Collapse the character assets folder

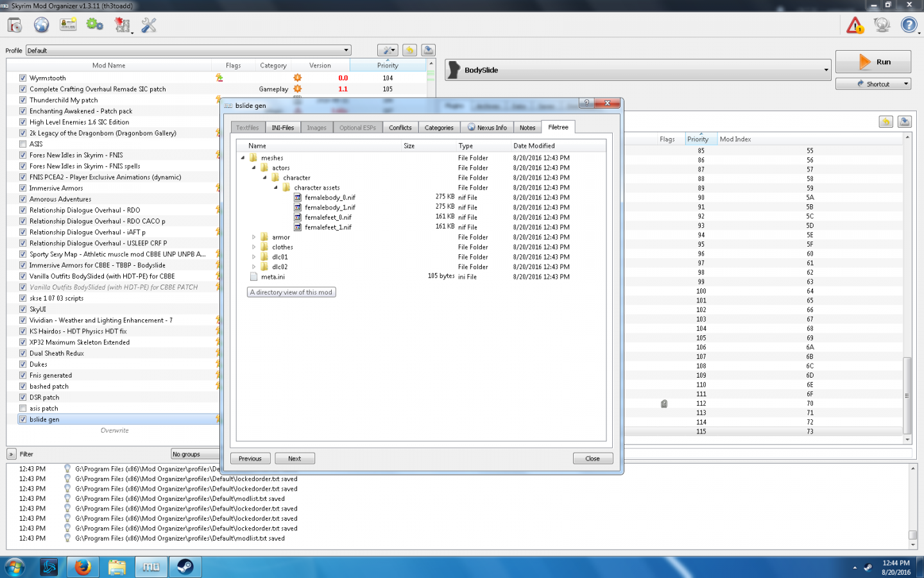coord(276,188)
